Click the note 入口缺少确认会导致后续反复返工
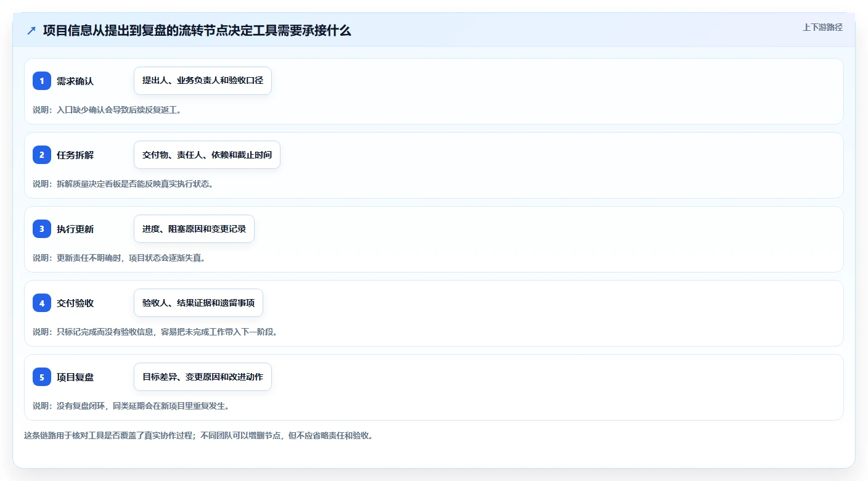The image size is (868, 481). (x=107, y=110)
